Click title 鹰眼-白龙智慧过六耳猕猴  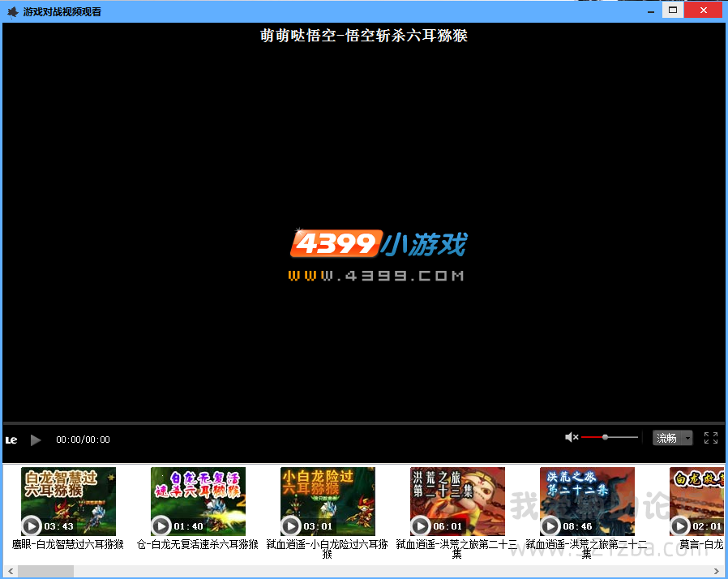point(68,544)
